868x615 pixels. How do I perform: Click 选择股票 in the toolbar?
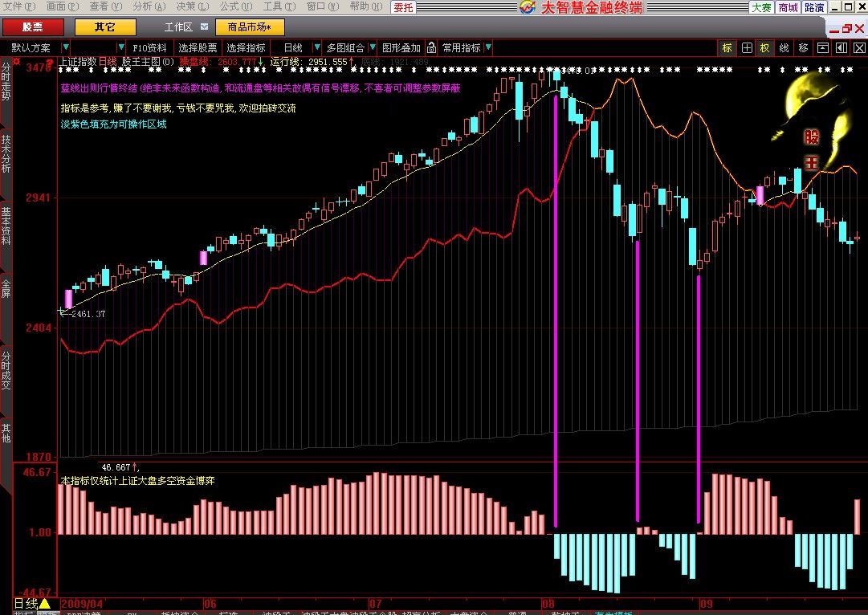coord(198,48)
